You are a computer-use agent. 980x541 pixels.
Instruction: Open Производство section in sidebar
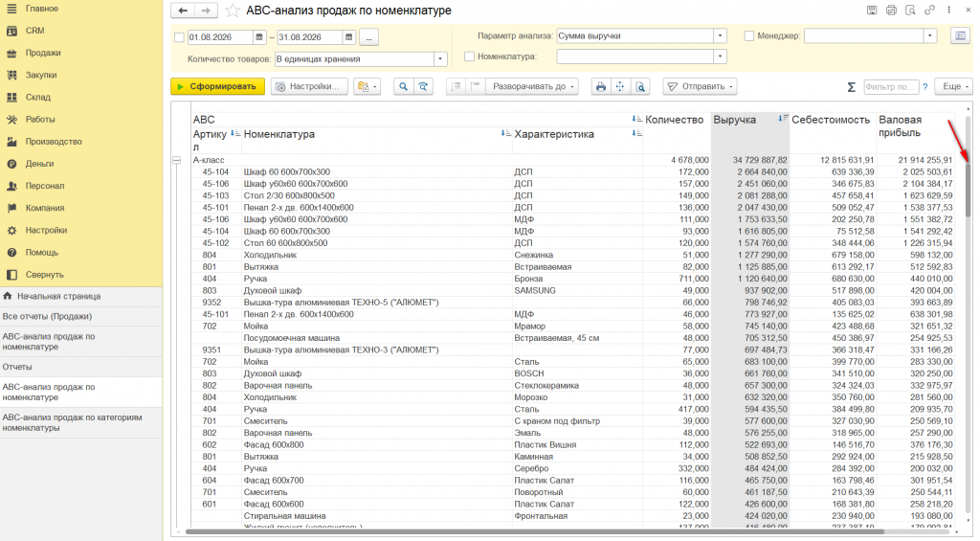pos(54,142)
